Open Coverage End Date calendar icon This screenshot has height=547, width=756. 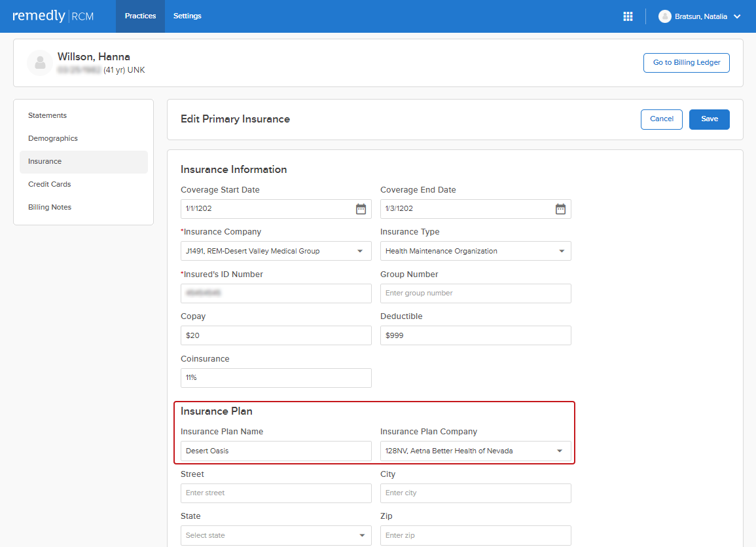tap(560, 209)
